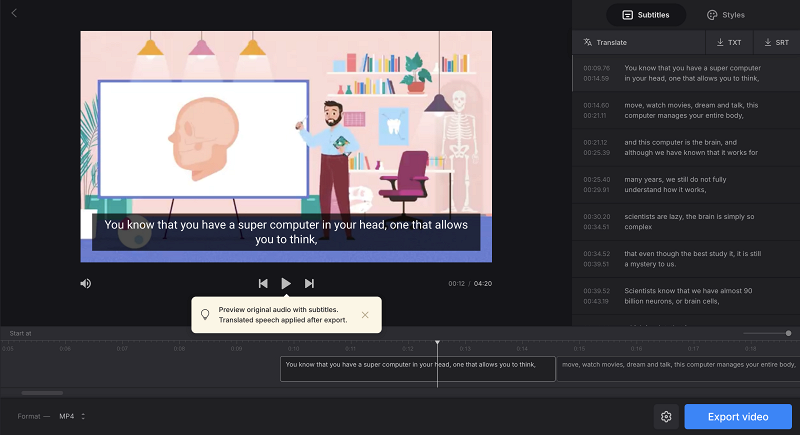Image resolution: width=800 pixels, height=435 pixels.
Task: Select subtitle 'move, watch movies, dream and talk'
Action: click(686, 111)
